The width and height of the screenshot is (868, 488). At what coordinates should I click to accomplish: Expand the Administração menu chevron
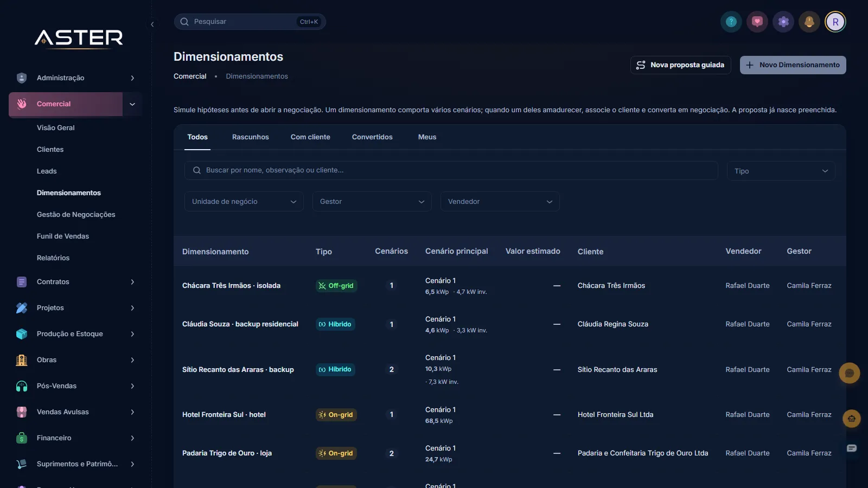click(132, 78)
